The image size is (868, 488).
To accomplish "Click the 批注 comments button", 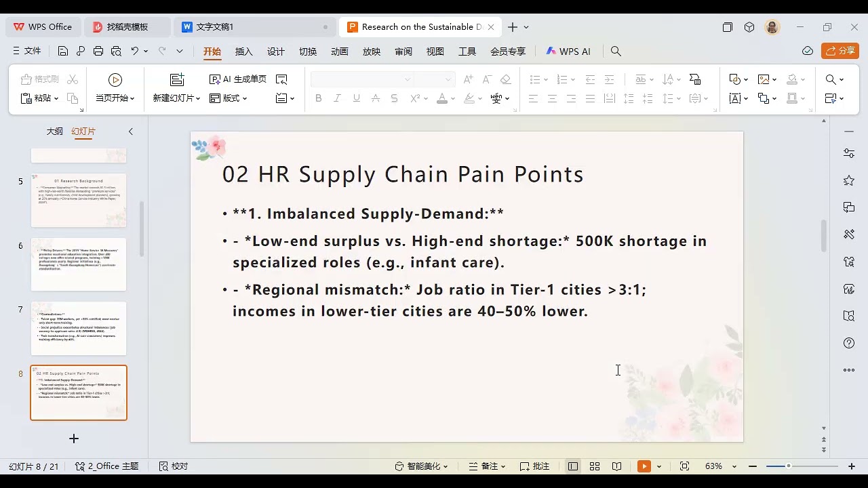I will [x=534, y=466].
